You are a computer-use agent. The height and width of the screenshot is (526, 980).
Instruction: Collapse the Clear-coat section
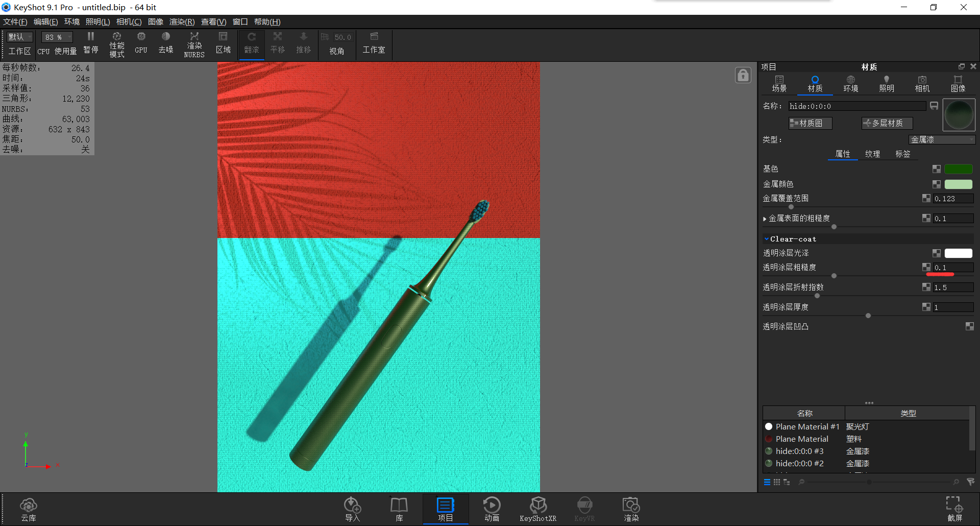click(766, 238)
